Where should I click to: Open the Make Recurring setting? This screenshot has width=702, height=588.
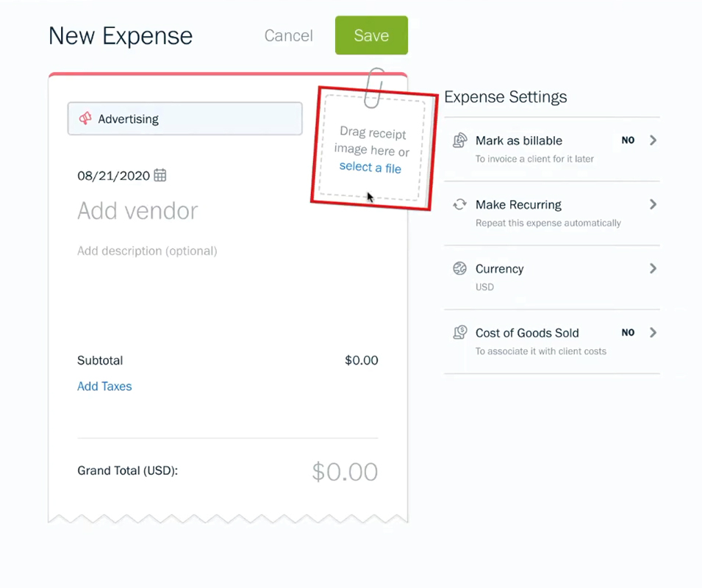[x=551, y=213]
